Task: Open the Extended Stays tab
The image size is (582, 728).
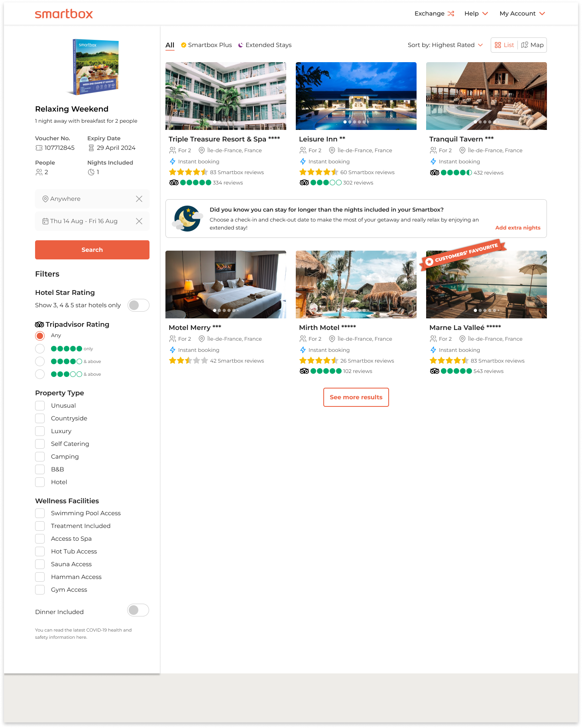Action: click(265, 45)
